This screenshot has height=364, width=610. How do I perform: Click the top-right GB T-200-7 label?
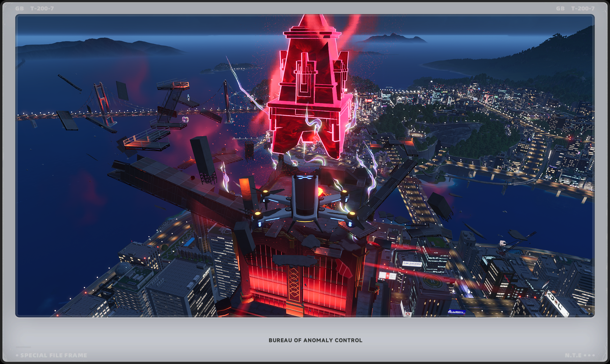point(575,9)
